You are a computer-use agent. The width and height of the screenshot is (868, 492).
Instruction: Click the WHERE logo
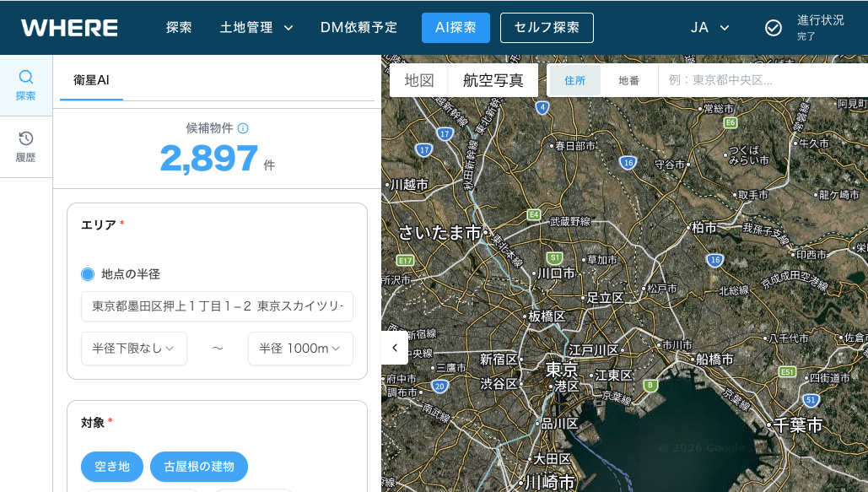click(x=69, y=28)
